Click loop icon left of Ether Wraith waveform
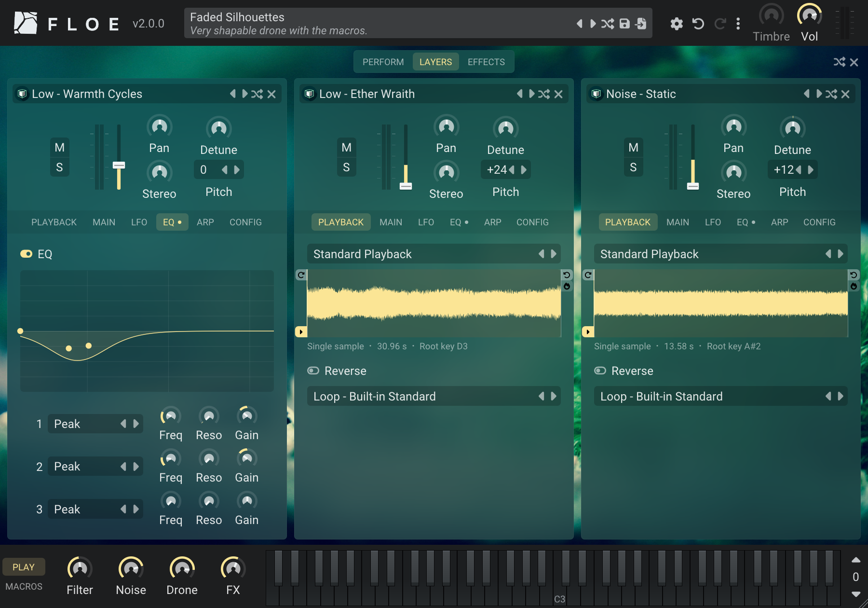The width and height of the screenshot is (868, 608). click(x=301, y=275)
